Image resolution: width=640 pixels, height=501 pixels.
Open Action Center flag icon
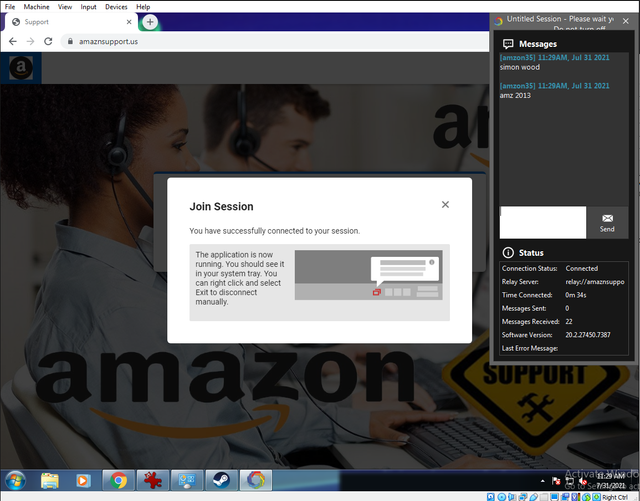pos(556,481)
